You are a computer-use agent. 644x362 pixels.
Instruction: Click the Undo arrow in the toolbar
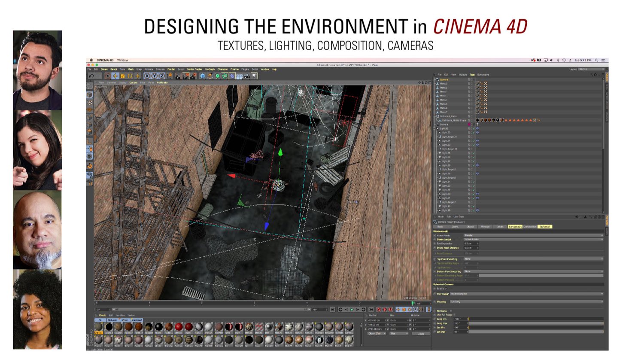pyautogui.click(x=91, y=76)
